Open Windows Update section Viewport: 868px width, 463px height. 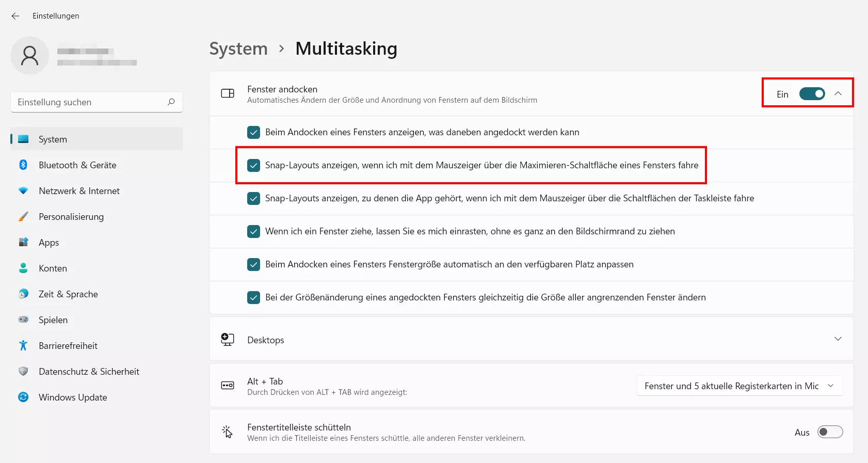coord(73,397)
